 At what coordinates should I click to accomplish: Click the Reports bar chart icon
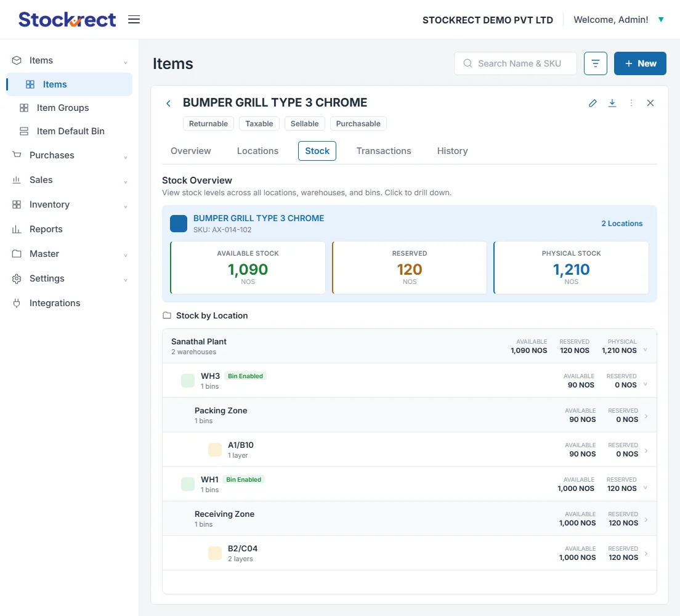(x=17, y=229)
